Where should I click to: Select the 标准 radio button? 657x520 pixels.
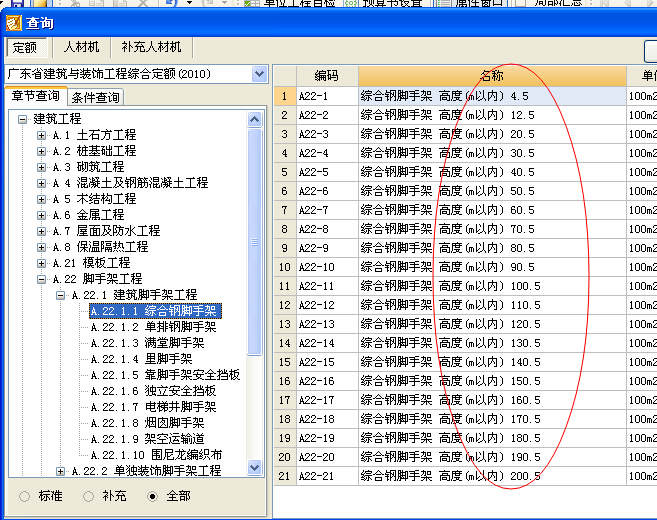(x=24, y=497)
